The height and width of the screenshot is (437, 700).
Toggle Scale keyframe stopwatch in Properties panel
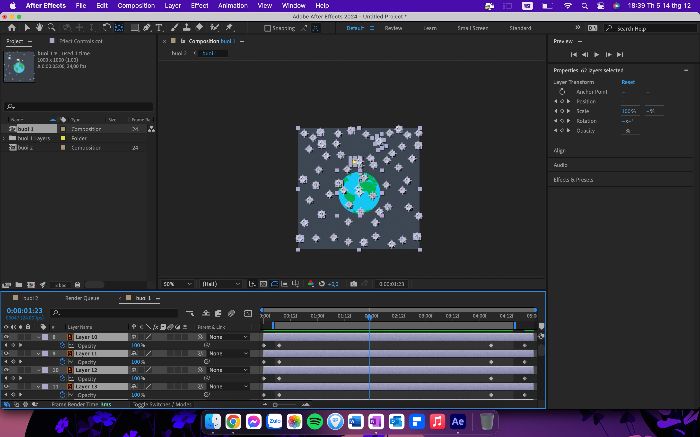[562, 111]
